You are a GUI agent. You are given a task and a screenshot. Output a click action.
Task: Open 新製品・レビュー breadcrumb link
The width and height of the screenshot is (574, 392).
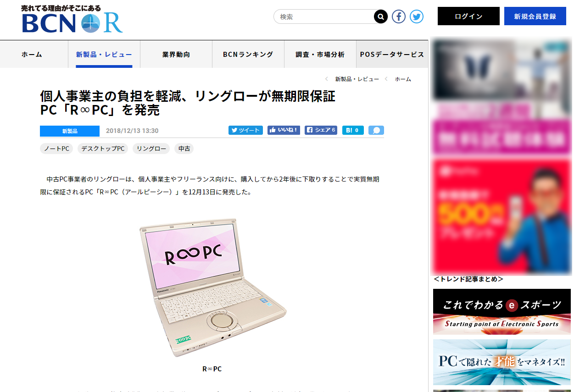pos(357,79)
